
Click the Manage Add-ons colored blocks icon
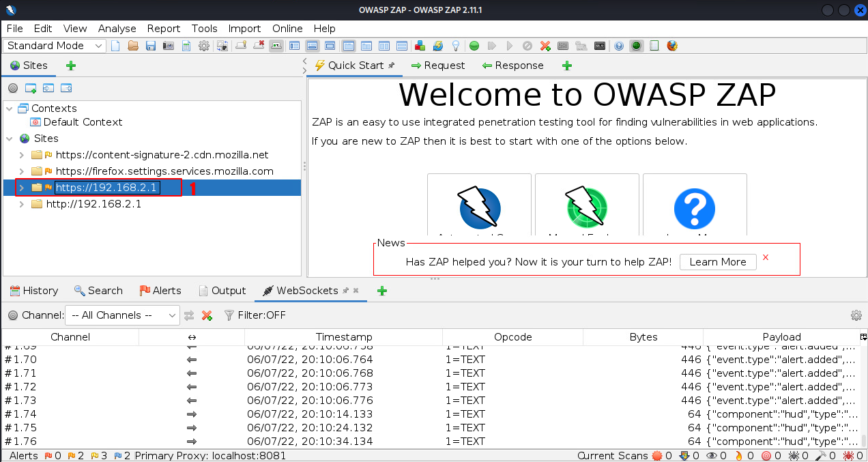pyautogui.click(x=420, y=46)
